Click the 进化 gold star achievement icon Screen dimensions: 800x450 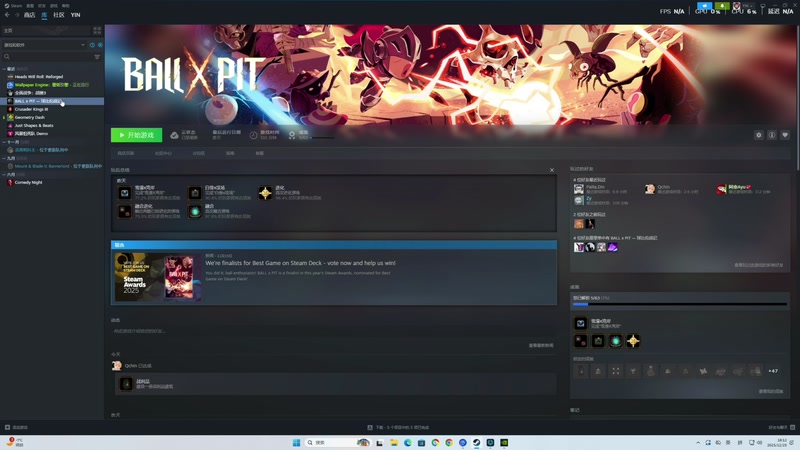(265, 193)
